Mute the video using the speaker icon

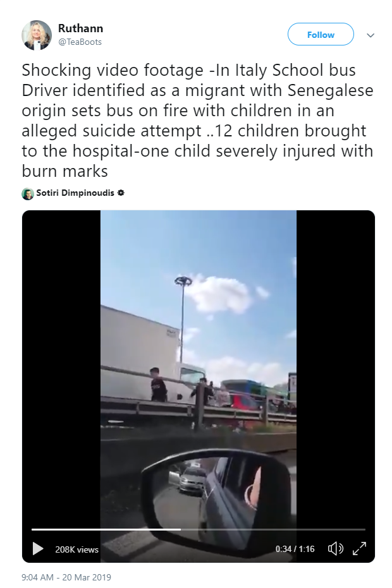(x=335, y=549)
